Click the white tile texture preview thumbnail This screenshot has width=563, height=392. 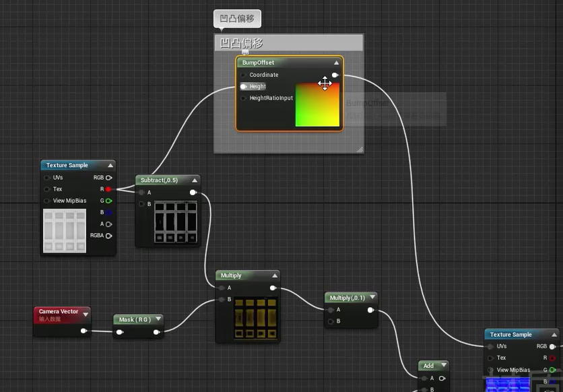65,231
